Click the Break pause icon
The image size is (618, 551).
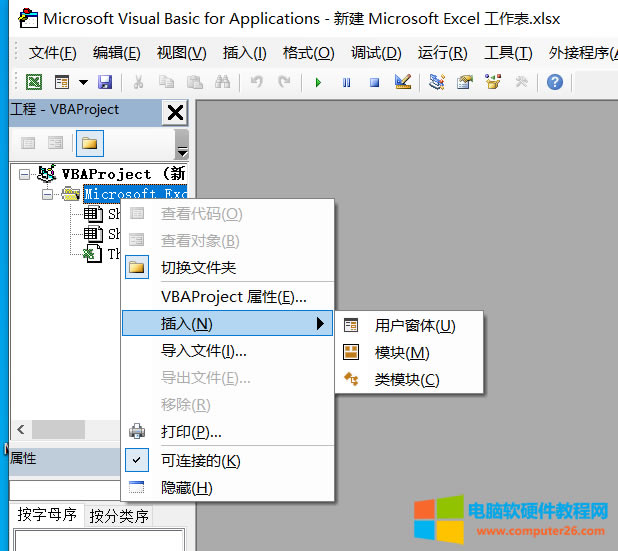click(346, 82)
